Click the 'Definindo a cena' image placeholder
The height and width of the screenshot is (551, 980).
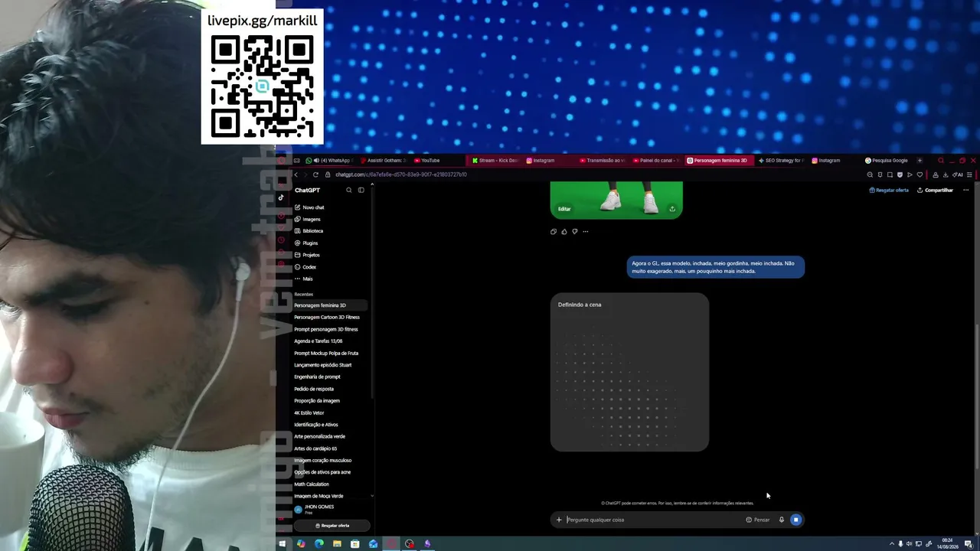[629, 372]
